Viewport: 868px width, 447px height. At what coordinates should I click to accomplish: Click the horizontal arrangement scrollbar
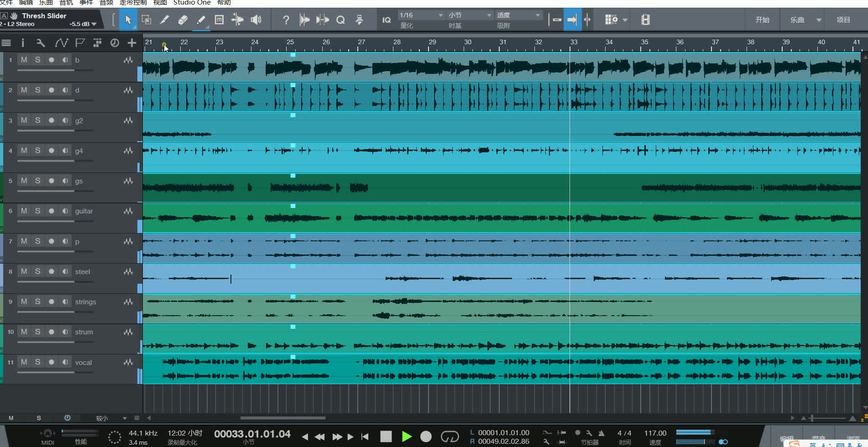tap(283, 418)
